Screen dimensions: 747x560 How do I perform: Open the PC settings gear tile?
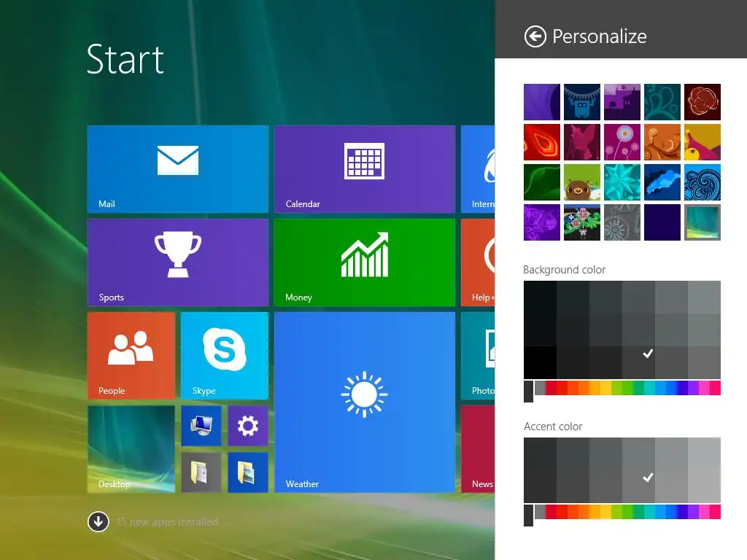[x=248, y=426]
